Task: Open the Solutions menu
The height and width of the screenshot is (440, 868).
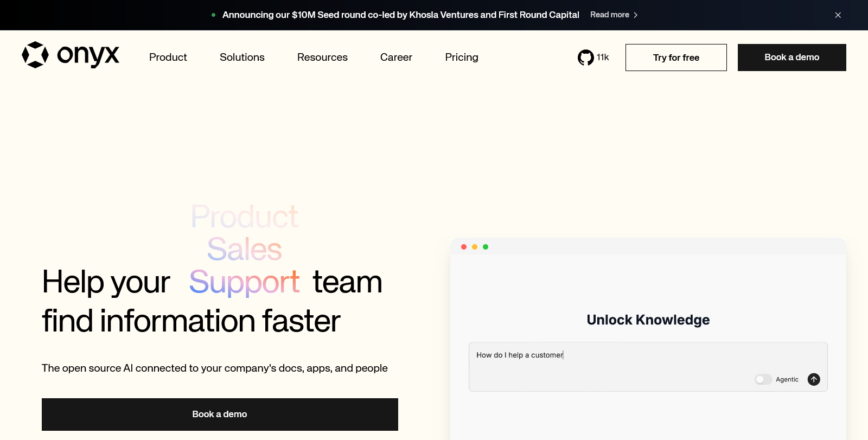Action: point(242,57)
